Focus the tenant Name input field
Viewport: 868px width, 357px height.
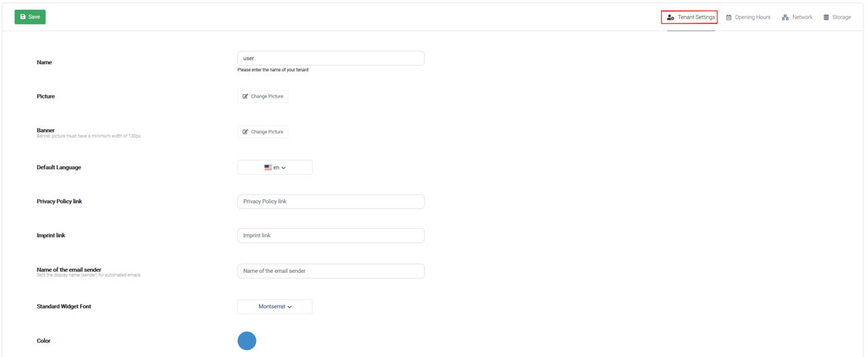click(x=331, y=58)
